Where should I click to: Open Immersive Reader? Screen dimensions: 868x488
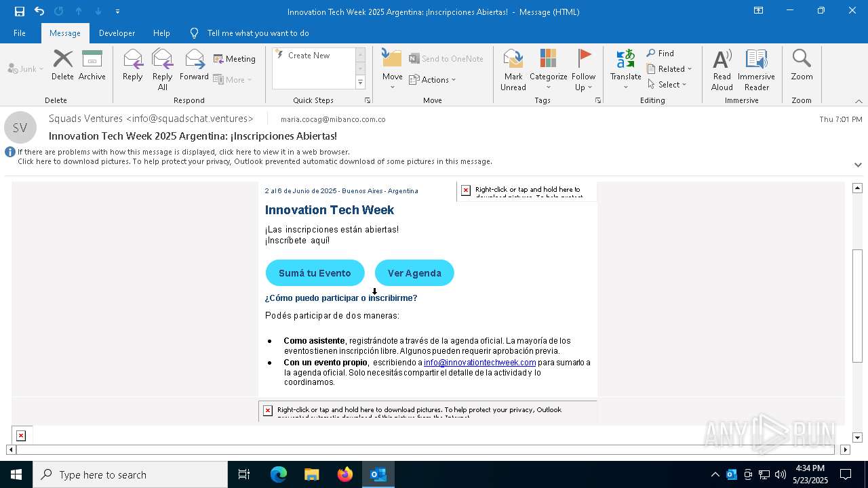(756, 69)
